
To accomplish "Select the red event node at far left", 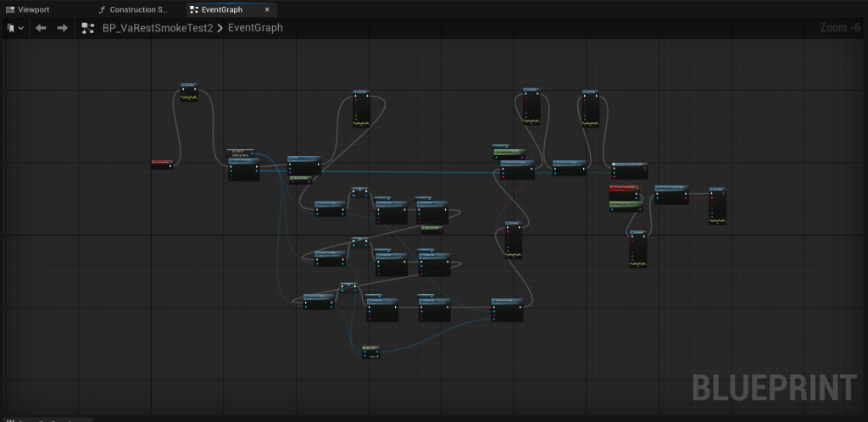I will coord(162,161).
